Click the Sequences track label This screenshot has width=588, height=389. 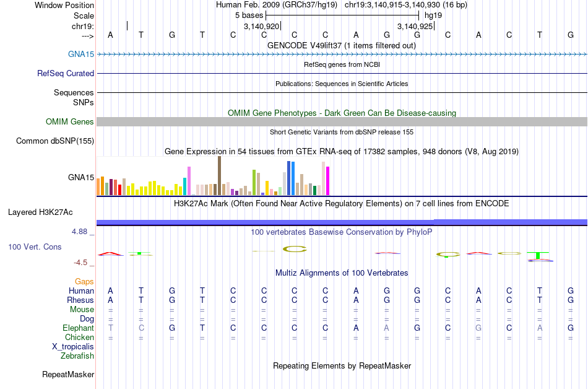click(74, 92)
